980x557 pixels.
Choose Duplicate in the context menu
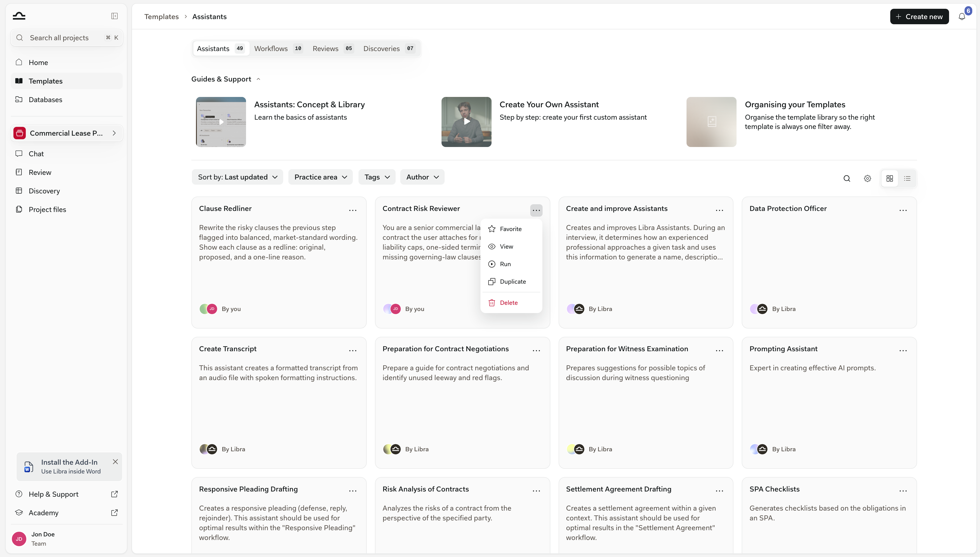pos(511,282)
